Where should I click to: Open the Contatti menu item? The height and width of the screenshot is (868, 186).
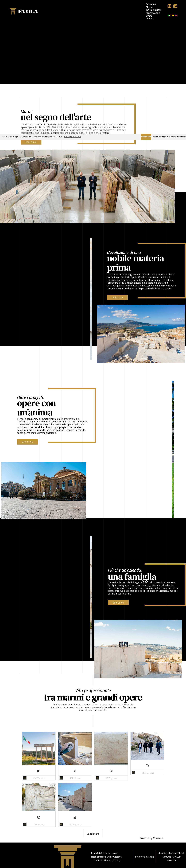coord(150,19)
